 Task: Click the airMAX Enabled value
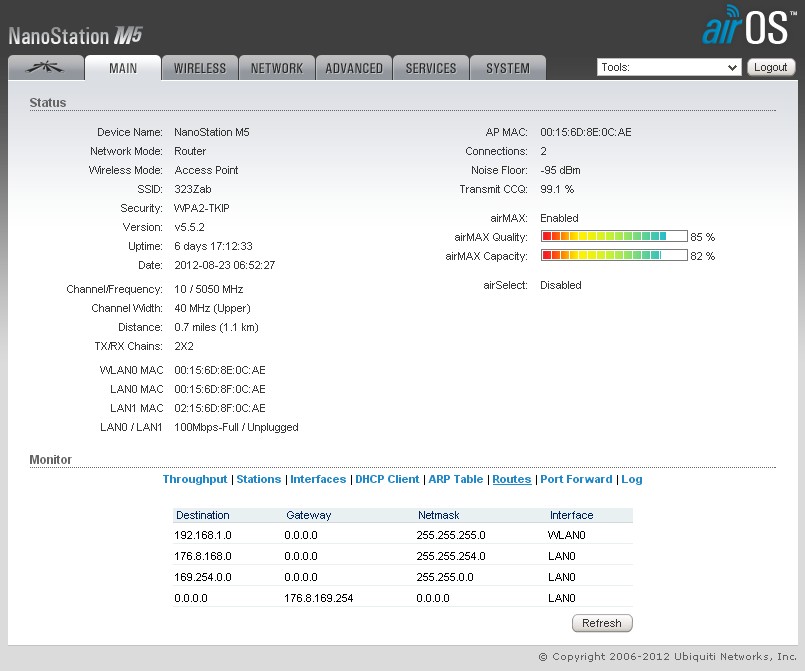[x=560, y=218]
